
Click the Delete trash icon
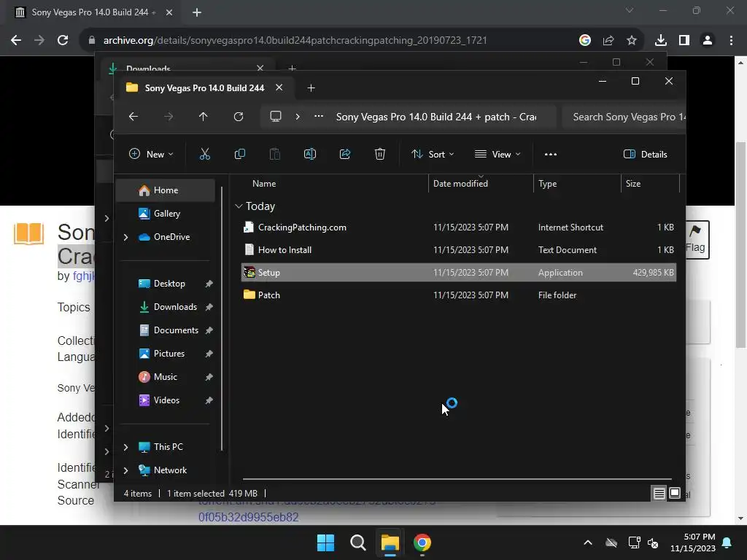pos(379,154)
